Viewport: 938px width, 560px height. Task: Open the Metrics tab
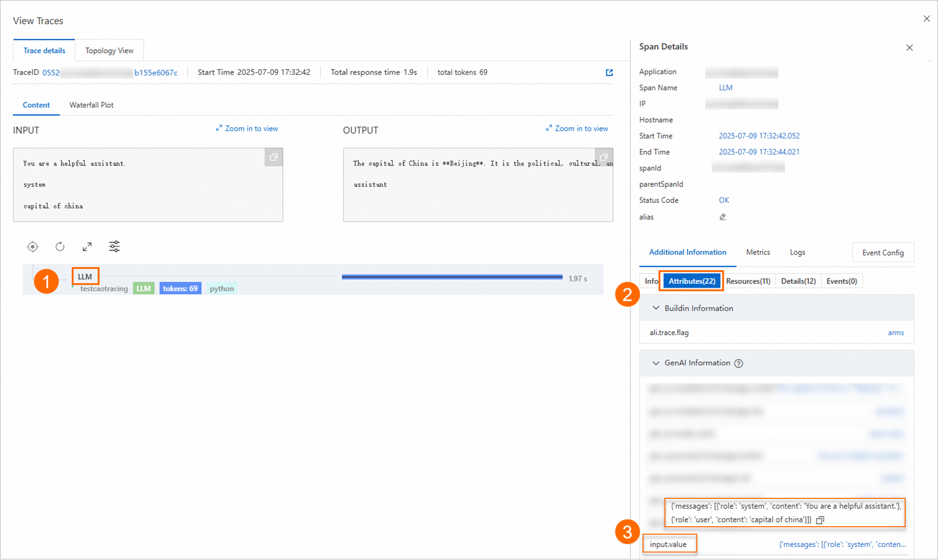click(758, 252)
